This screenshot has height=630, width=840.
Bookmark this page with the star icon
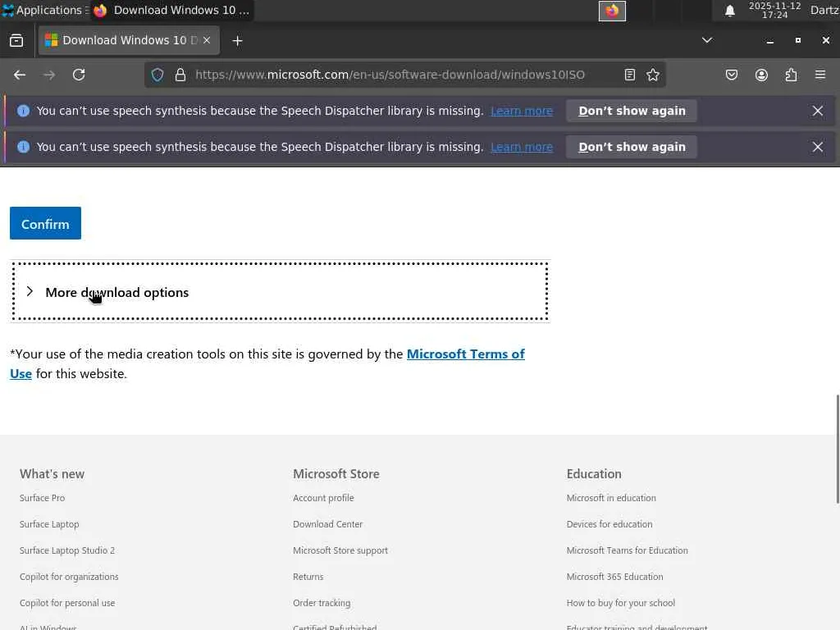coord(653,75)
